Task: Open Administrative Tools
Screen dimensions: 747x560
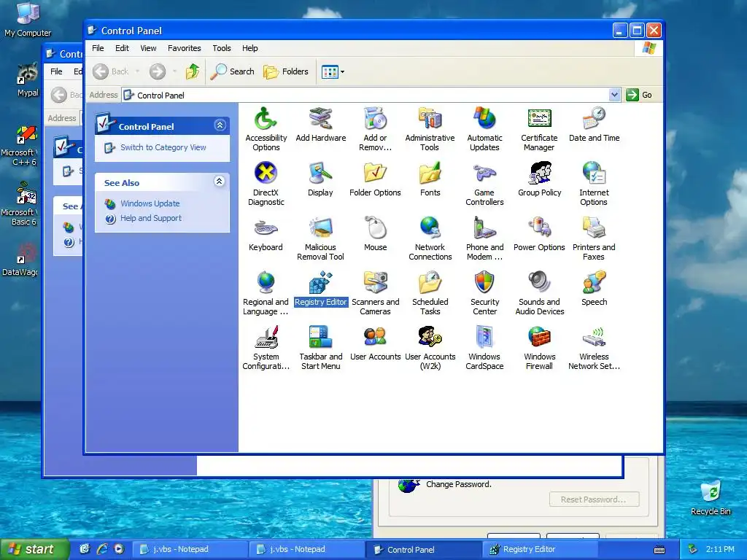Action: pyautogui.click(x=430, y=129)
